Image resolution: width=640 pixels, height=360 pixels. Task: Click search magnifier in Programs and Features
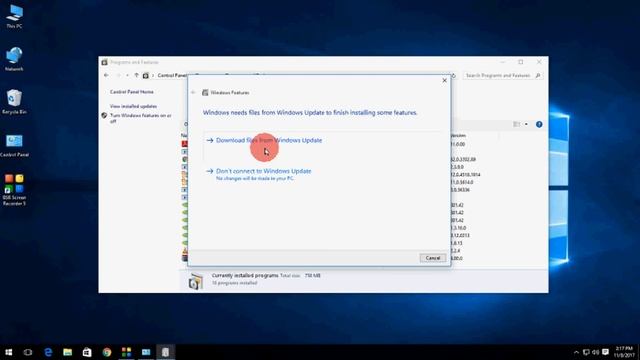pyautogui.click(x=538, y=76)
